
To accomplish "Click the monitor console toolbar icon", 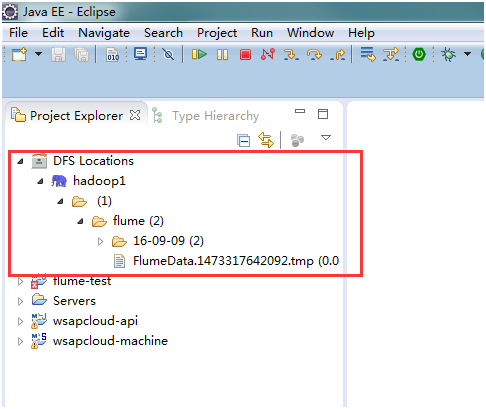I will point(140,54).
